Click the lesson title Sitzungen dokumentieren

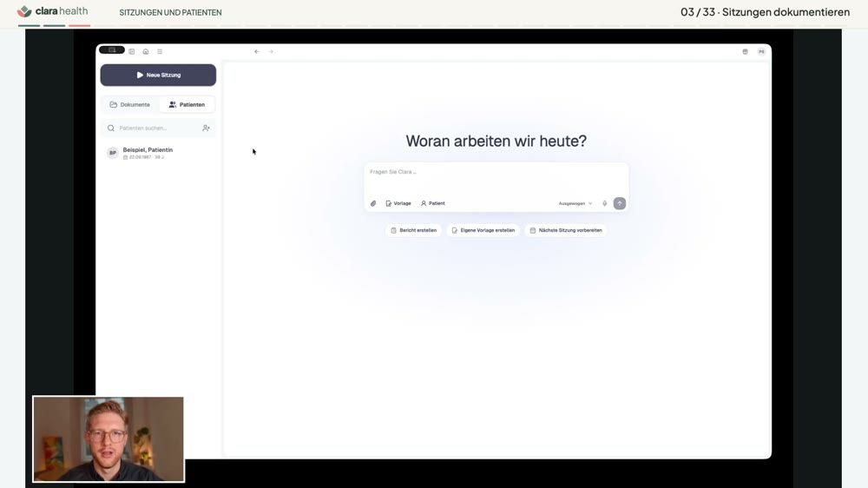(x=786, y=12)
